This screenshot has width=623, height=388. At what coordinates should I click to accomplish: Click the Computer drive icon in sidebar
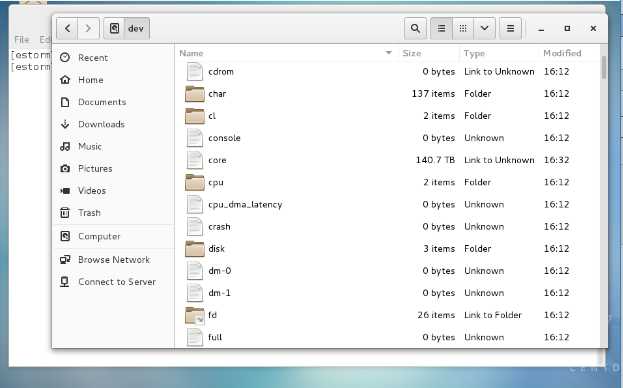(65, 236)
